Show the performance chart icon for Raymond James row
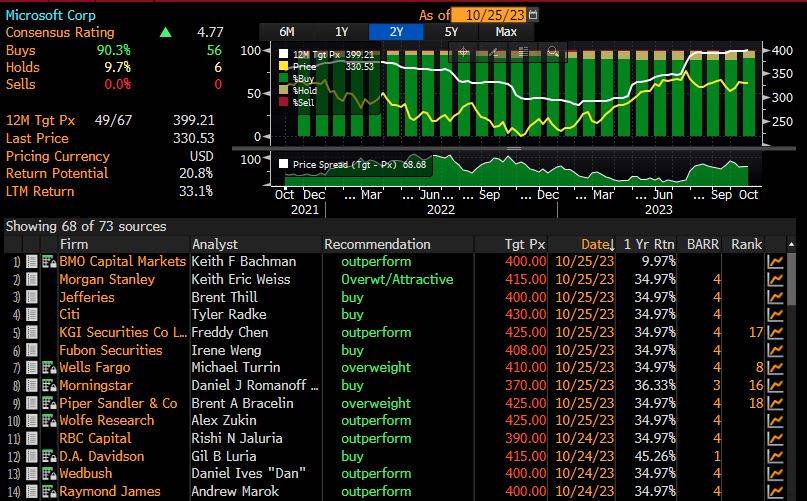Screen dimensions: 807x501 (775, 492)
